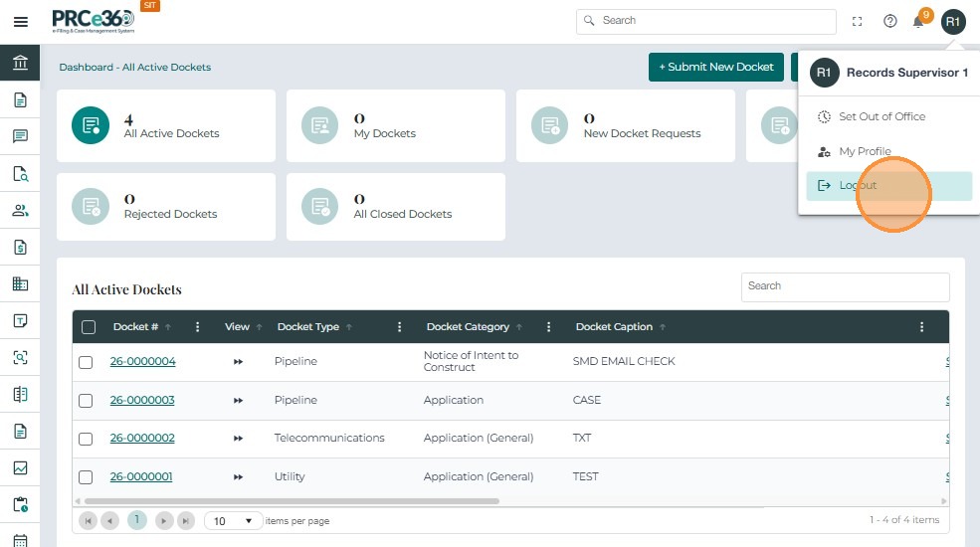The height and width of the screenshot is (547, 980).
Task: Open the help question mark icon
Action: pyautogui.click(x=890, y=21)
